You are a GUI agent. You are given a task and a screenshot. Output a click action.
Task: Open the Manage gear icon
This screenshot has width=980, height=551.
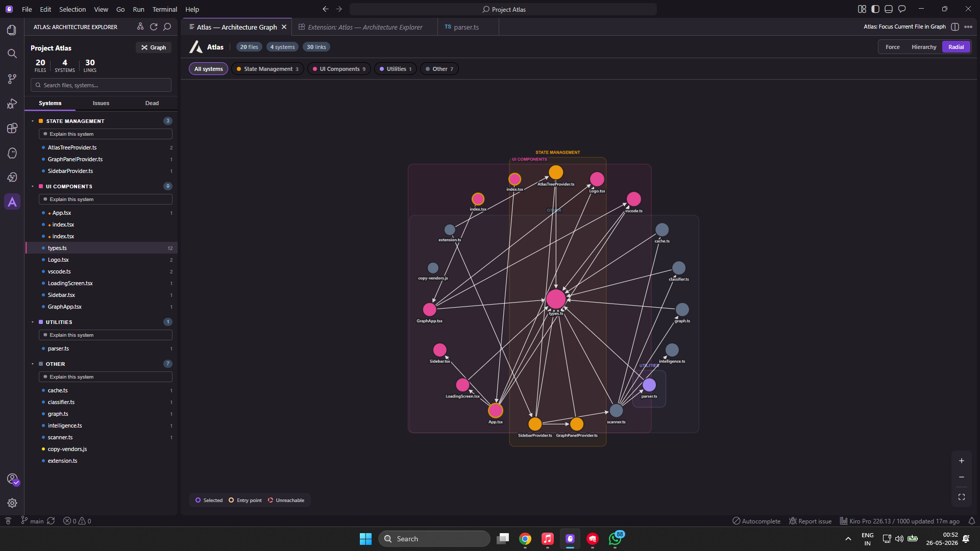(x=12, y=503)
